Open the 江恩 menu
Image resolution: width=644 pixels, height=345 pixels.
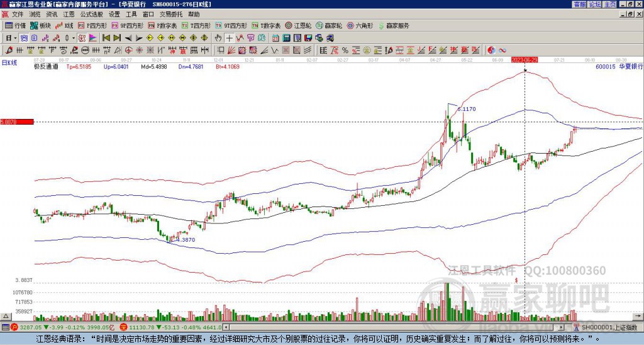coord(69,14)
